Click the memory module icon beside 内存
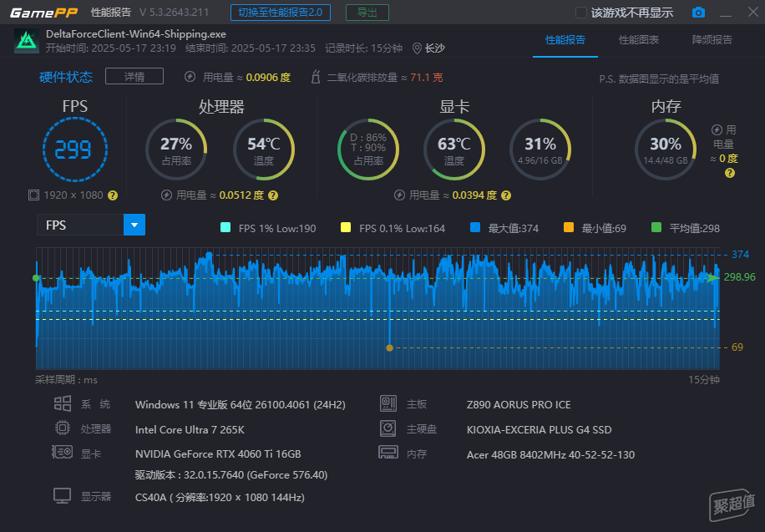Viewport: 765px width, 532px height. tap(388, 453)
